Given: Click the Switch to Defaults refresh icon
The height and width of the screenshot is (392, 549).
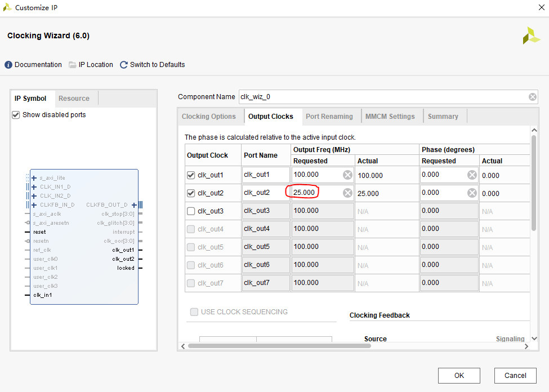Looking at the screenshot, I should point(123,65).
